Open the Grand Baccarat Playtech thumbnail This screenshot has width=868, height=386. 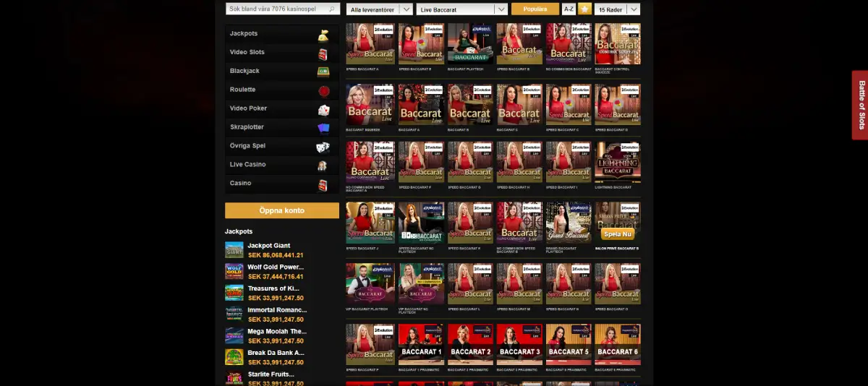[x=569, y=223]
